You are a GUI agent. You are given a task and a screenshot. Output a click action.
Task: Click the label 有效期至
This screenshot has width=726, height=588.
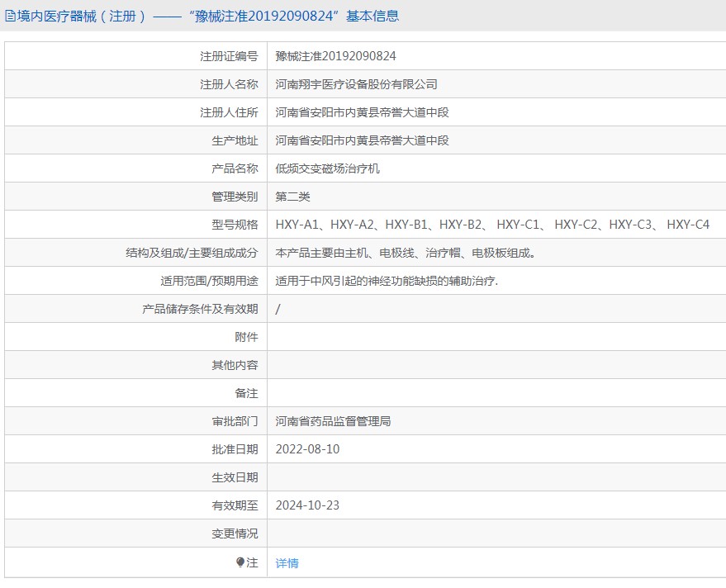click(x=235, y=505)
